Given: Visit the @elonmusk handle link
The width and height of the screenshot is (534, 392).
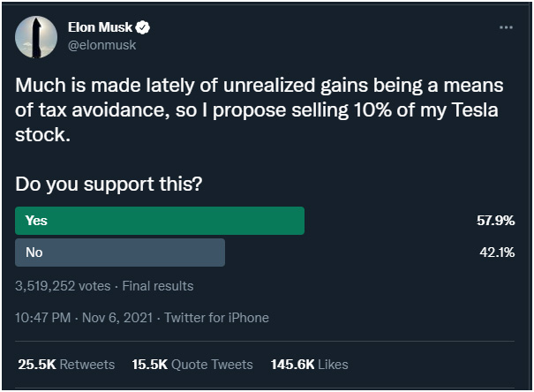Looking at the screenshot, I should pyautogui.click(x=102, y=45).
